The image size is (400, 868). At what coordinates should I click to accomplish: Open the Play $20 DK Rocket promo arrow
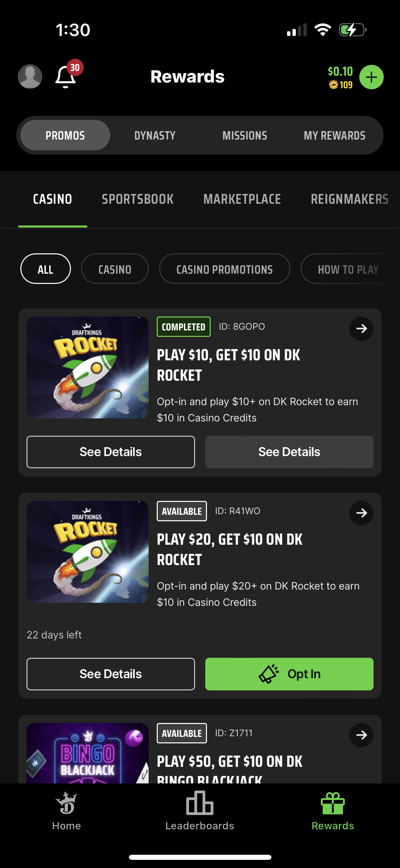361,513
